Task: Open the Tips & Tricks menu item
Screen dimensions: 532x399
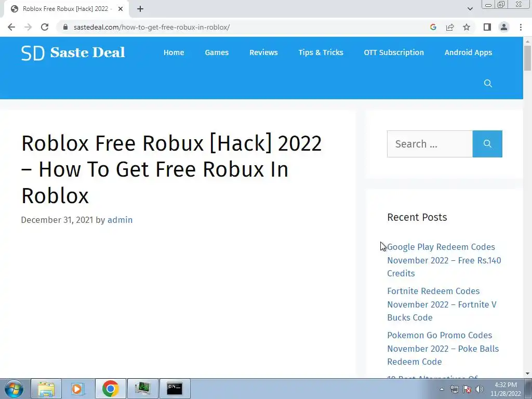Action: click(x=321, y=52)
